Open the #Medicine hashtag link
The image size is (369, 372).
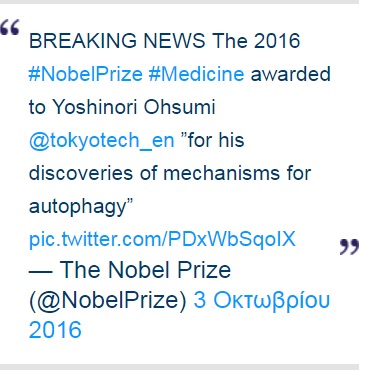coord(196,74)
